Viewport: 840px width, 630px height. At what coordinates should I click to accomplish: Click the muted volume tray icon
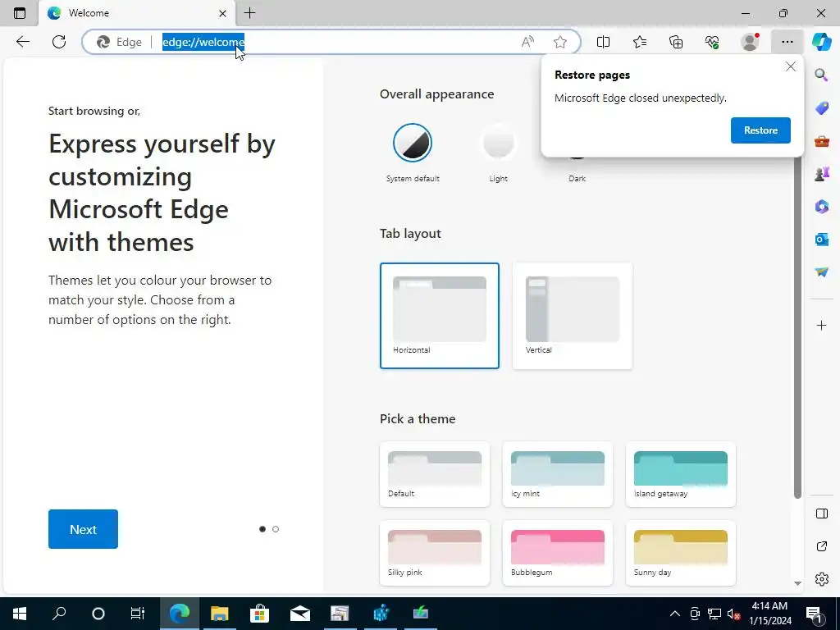[x=733, y=614]
